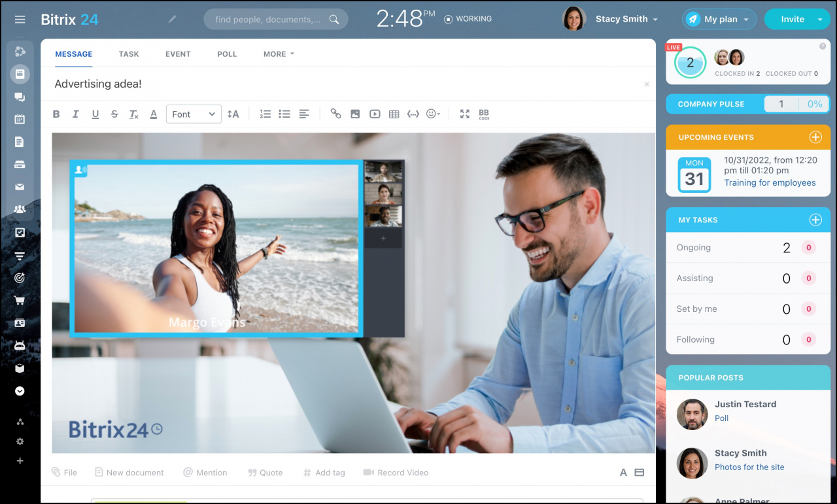Create a New document attachment
837x504 pixels.
pos(129,473)
